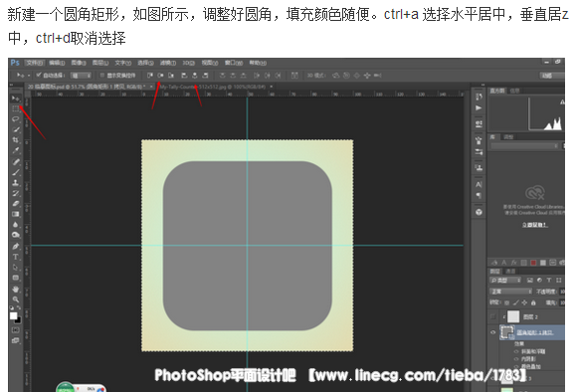
Task: Switch to the 信息 panel tab
Action: point(514,91)
